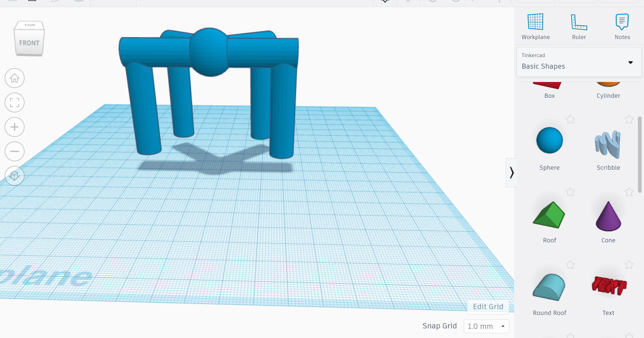Switch to orthographic view cube icon
644x338 pixels.
coord(15,176)
